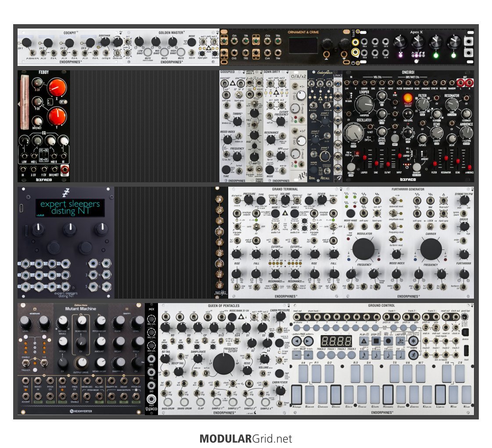Click the RANDOM button on Oneiroi

click(417, 167)
